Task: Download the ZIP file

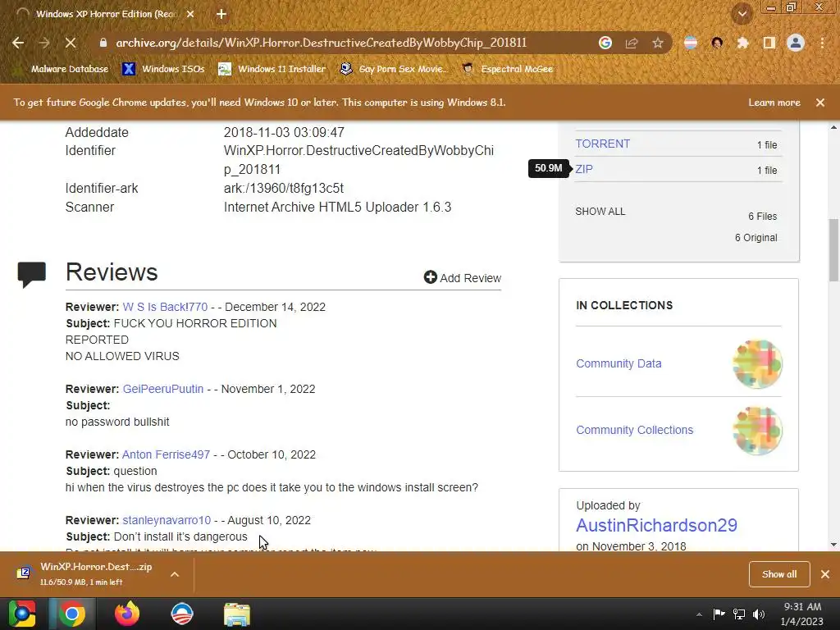Action: pyautogui.click(x=584, y=169)
